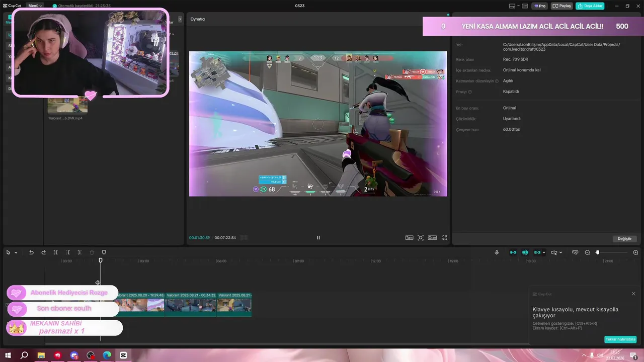Viewport: 644px width, 362px height.
Task: Open the selection tool mode dropdown
Action: (x=16, y=252)
